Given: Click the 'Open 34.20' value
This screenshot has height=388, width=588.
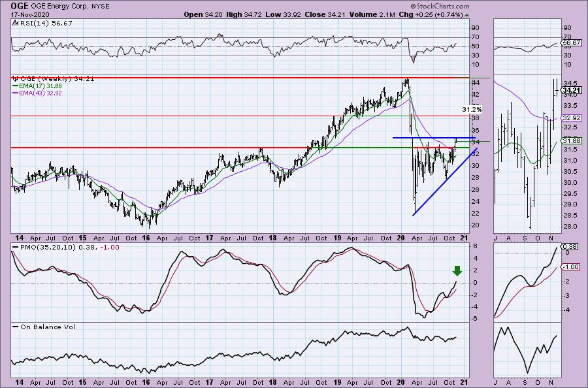Looking at the screenshot, I should click(203, 14).
